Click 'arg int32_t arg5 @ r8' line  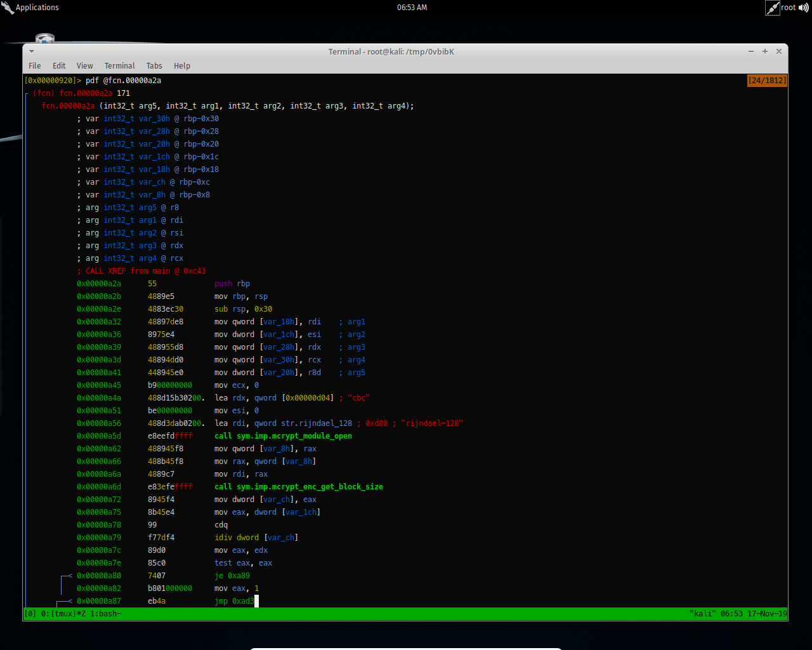pyautogui.click(x=128, y=208)
